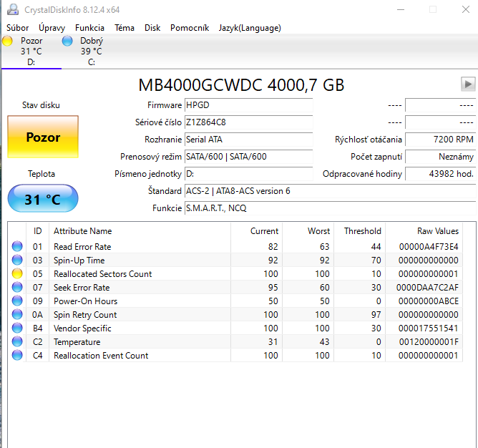
Task: Open the Disk menu
Action: [x=152, y=28]
